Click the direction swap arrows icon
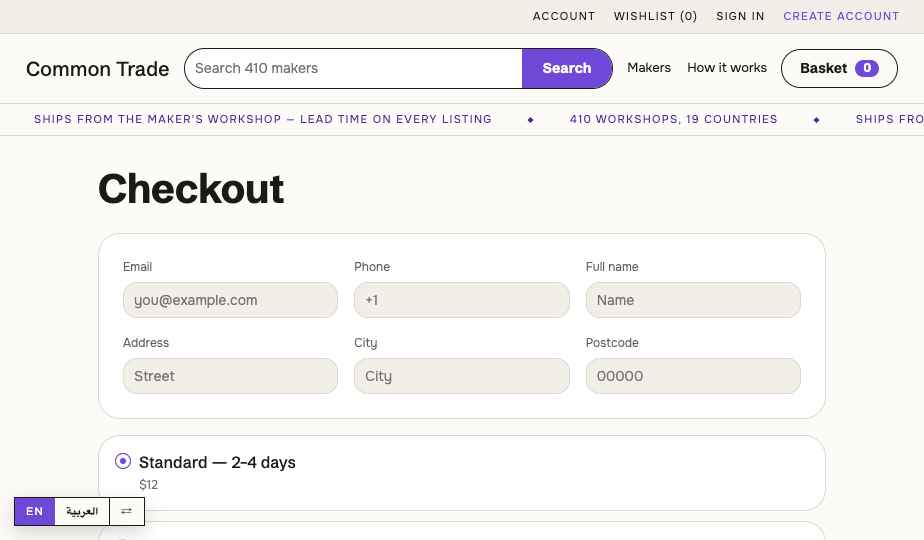The image size is (924, 540). (x=126, y=511)
